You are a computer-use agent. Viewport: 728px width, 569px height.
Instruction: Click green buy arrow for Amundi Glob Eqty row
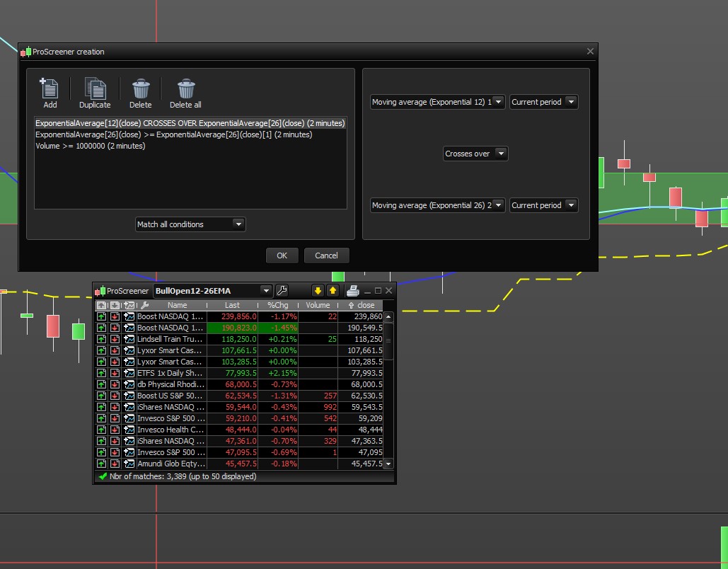(x=101, y=464)
